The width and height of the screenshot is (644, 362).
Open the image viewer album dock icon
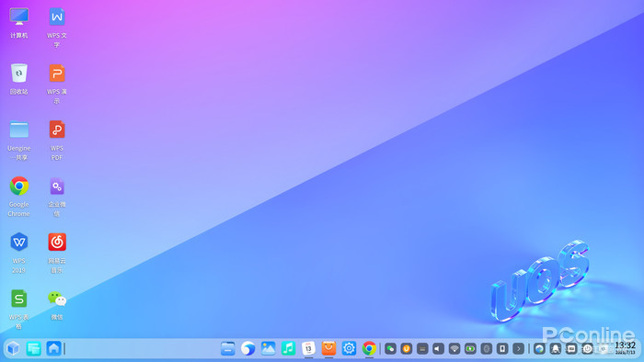point(268,348)
